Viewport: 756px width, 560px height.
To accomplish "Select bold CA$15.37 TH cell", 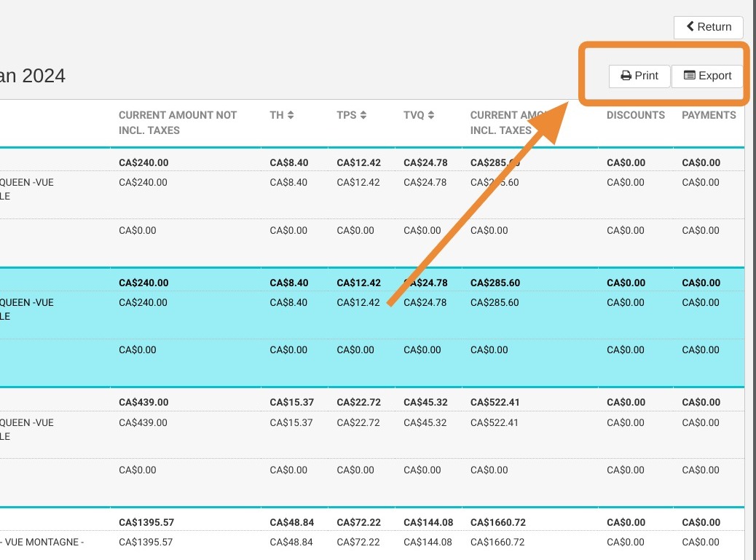I will click(292, 403).
